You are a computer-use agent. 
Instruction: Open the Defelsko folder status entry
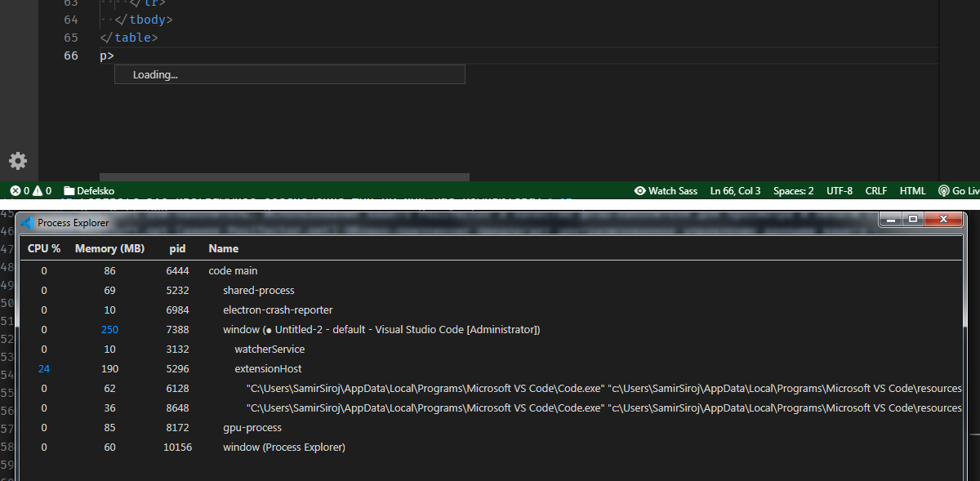[90, 191]
